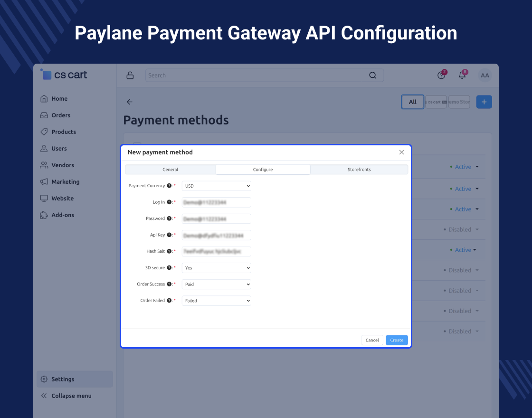Open the AA user avatar menu
Image resolution: width=532 pixels, height=418 pixels.
point(485,76)
